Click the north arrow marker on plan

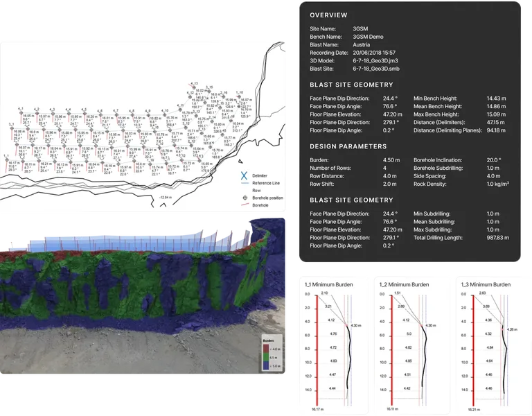(240, 162)
